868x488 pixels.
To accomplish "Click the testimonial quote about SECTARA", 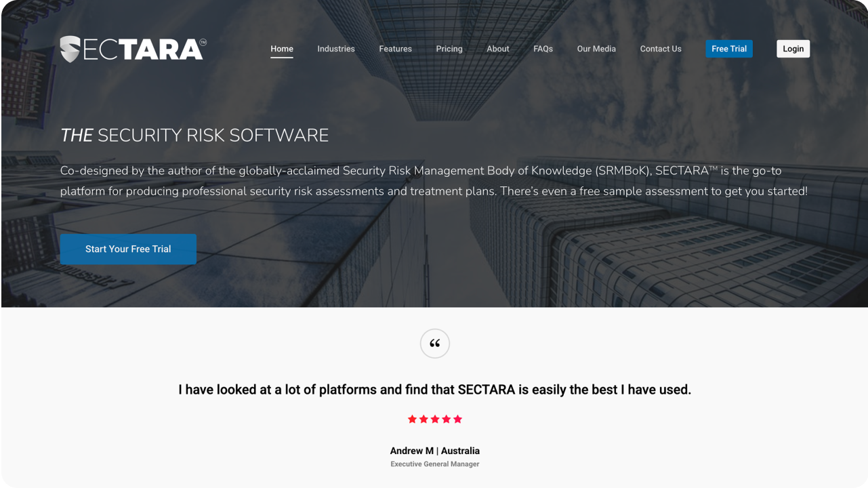I will pos(435,390).
